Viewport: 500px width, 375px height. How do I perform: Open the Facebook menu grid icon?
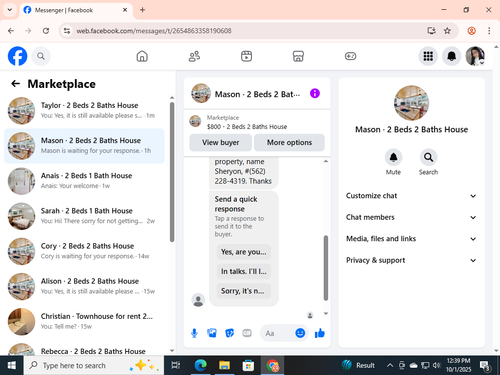(x=428, y=56)
